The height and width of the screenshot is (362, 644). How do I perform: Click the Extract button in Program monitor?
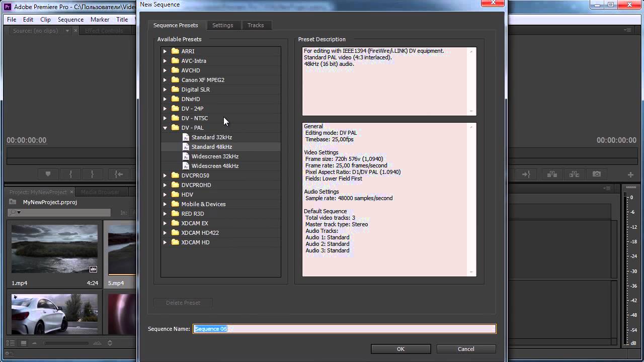(574, 174)
